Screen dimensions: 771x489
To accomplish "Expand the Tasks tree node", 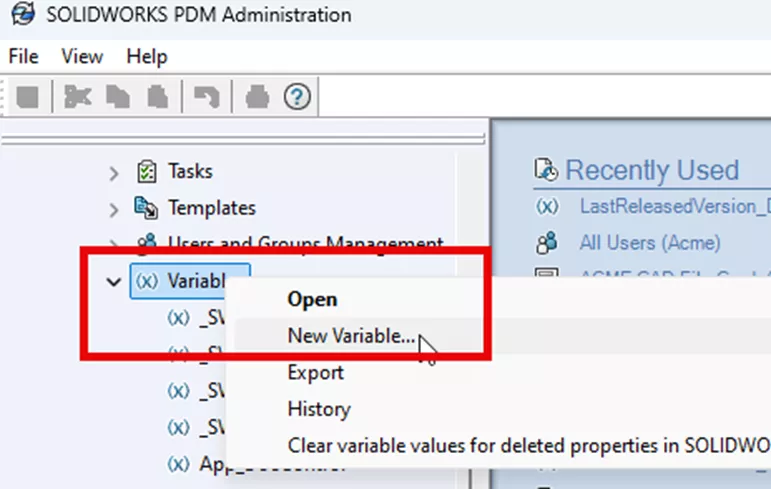I will point(114,173).
